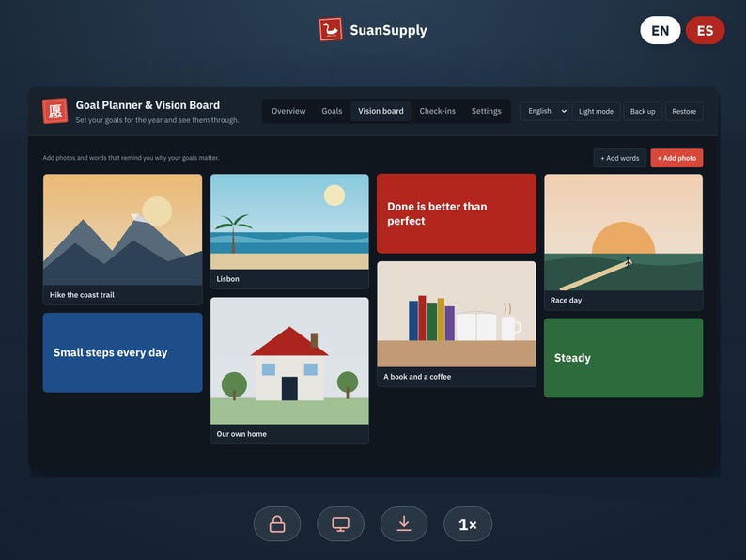
Task: Open the Goals tab
Action: coord(332,111)
